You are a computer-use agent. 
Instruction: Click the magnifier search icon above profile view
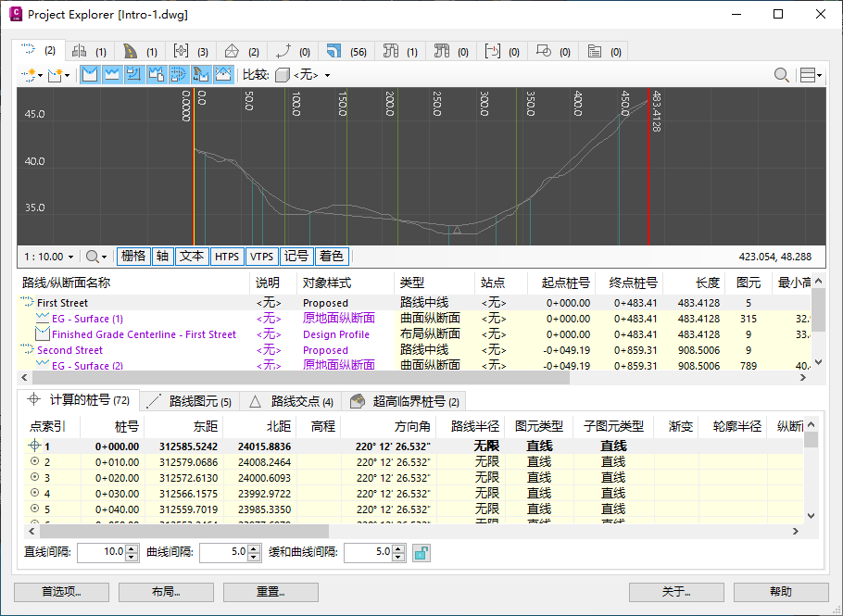tap(783, 75)
